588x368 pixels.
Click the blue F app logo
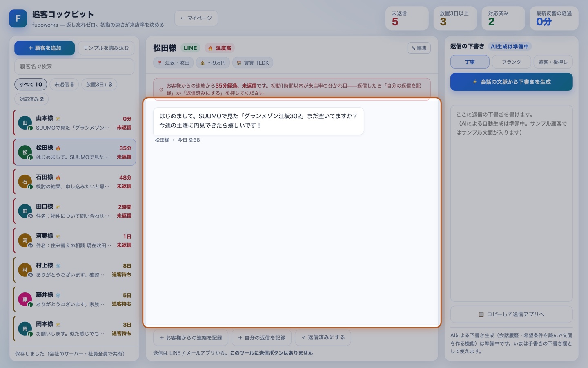click(x=18, y=18)
